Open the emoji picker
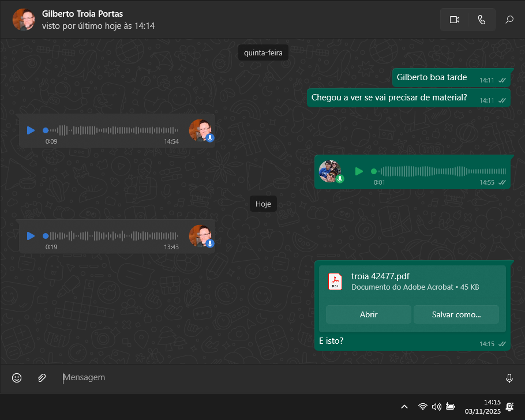The image size is (525, 420). [x=17, y=378]
